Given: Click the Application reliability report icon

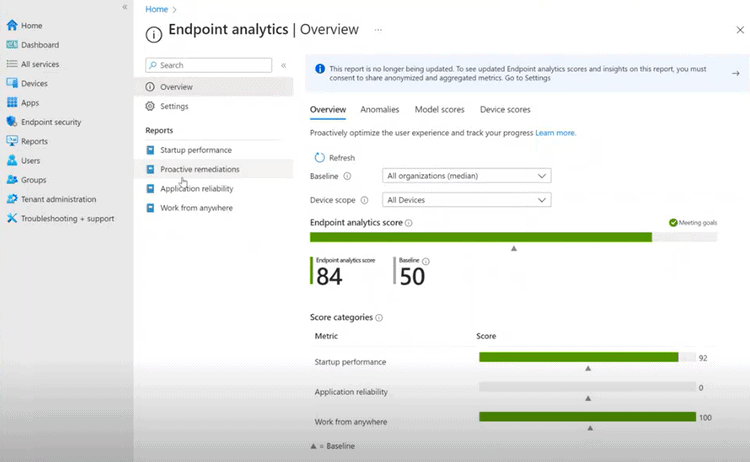Looking at the screenshot, I should (150, 188).
